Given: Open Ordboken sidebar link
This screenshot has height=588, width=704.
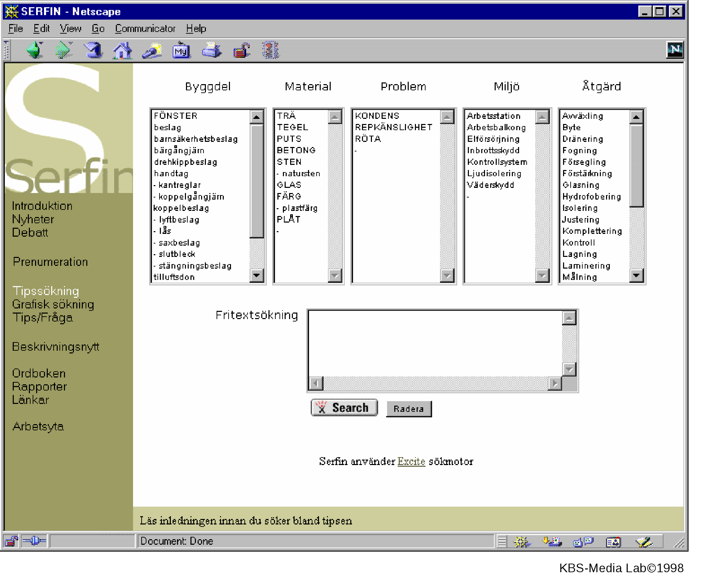Looking at the screenshot, I should point(38,373).
